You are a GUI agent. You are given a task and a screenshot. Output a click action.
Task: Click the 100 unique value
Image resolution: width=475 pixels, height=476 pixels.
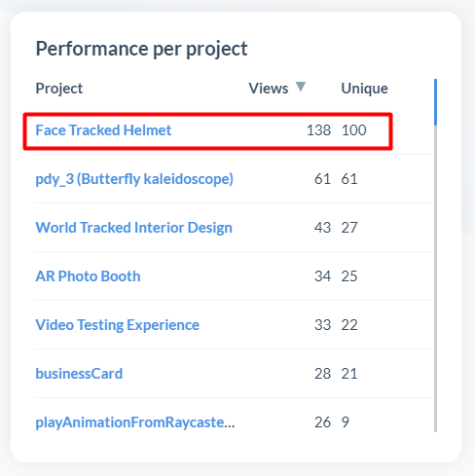[354, 130]
